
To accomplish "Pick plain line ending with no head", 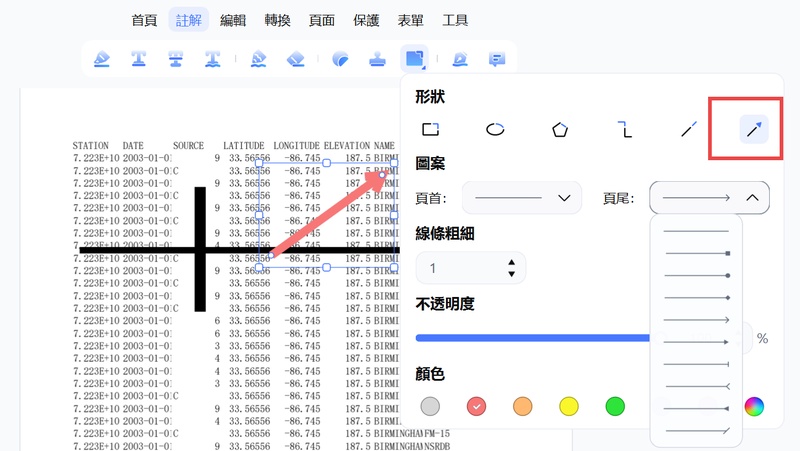I will click(696, 231).
